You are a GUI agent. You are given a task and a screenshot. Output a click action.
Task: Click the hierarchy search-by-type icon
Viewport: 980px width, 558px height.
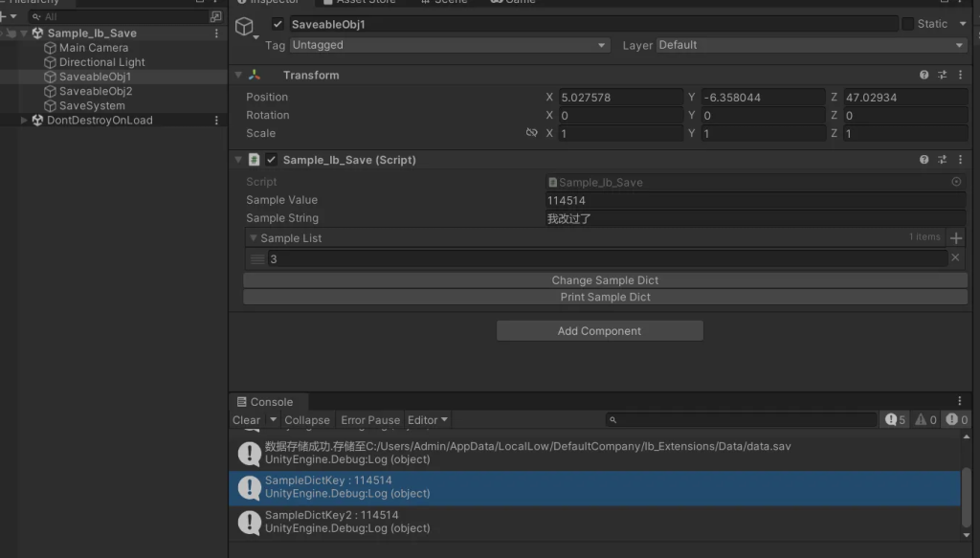pos(215,17)
